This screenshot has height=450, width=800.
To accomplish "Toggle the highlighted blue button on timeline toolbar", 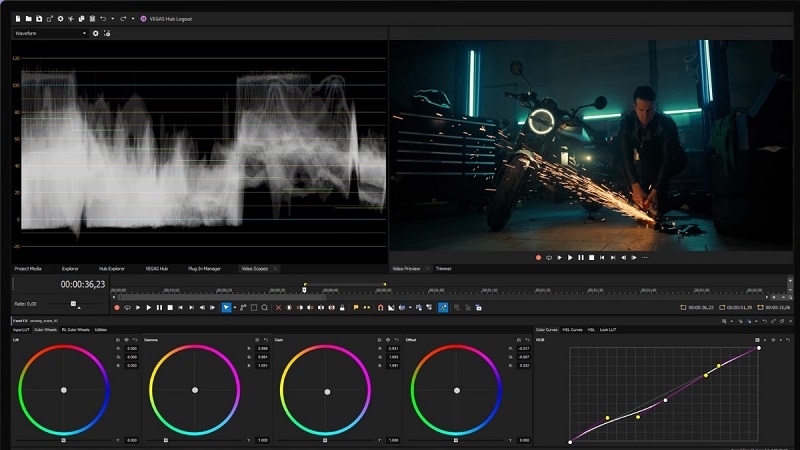I will click(x=443, y=307).
